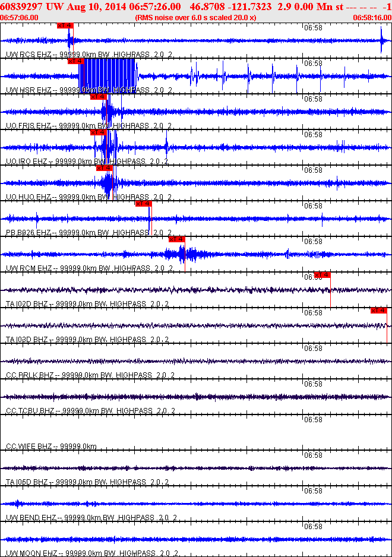The width and height of the screenshot is (392, 557).
Task: Click the 06:58 time tick on UW RCS trace
Action: (313, 28)
